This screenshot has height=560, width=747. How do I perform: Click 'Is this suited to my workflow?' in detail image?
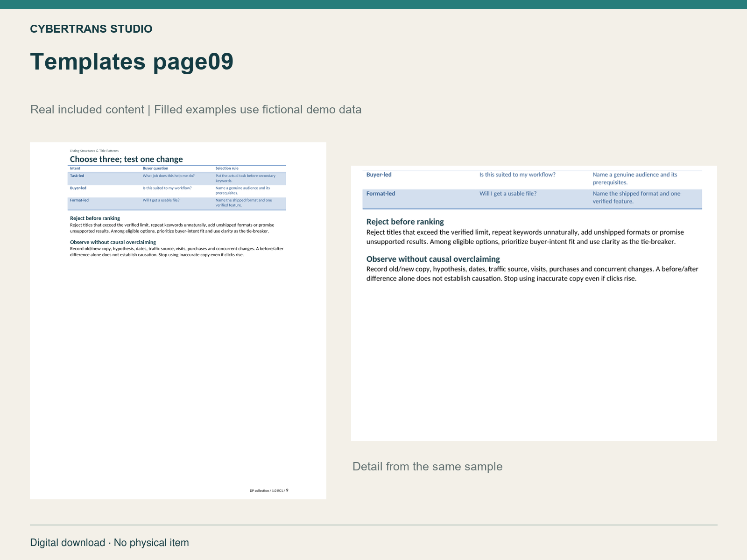[517, 175]
